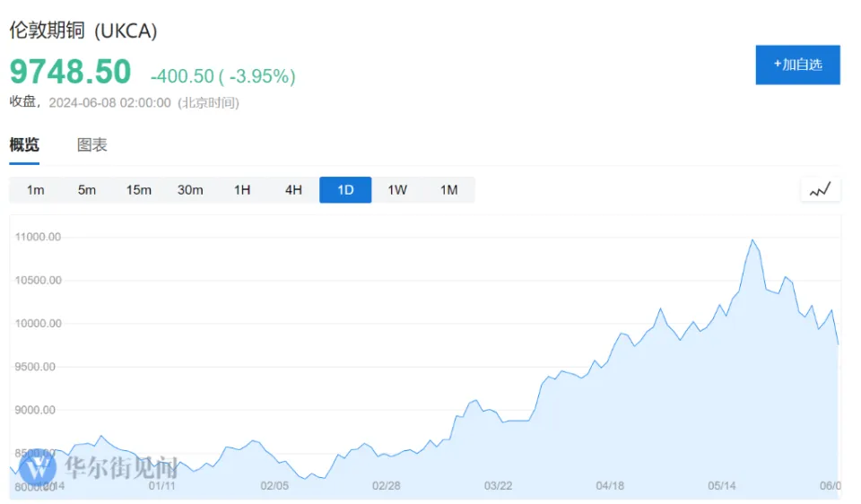Switch to the 概览 tab
The width and height of the screenshot is (861, 504).
pyautogui.click(x=24, y=145)
